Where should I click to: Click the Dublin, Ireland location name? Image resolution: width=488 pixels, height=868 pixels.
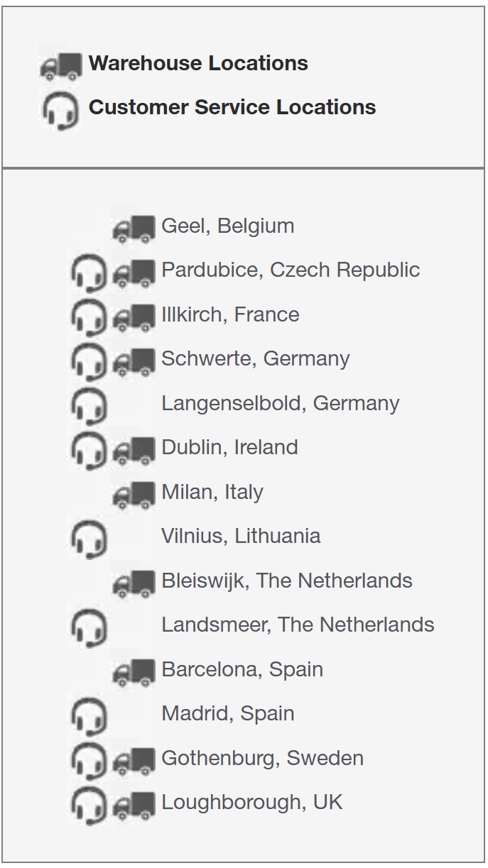229,447
